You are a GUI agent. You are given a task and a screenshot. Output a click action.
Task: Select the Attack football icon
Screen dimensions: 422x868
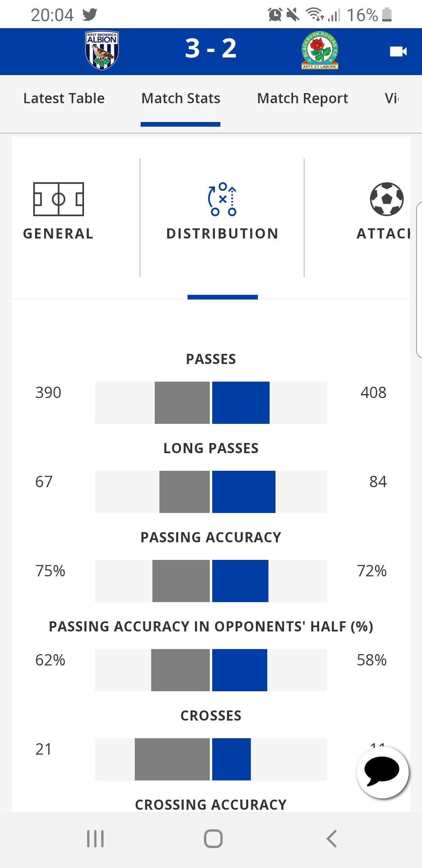click(386, 199)
